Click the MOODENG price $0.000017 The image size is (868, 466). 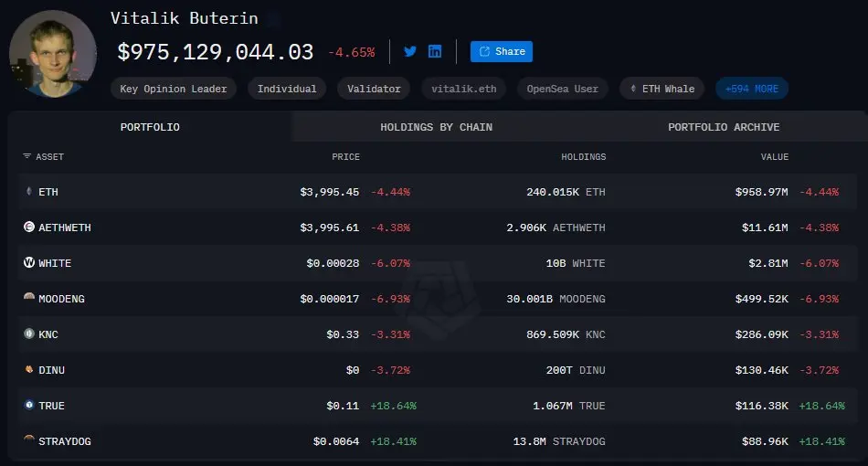[x=329, y=299]
